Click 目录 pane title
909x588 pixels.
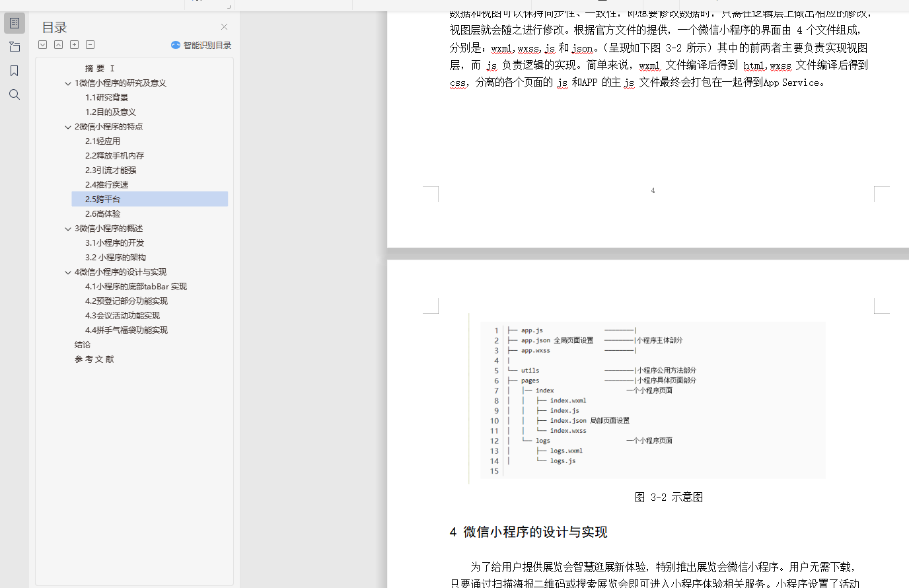click(54, 27)
